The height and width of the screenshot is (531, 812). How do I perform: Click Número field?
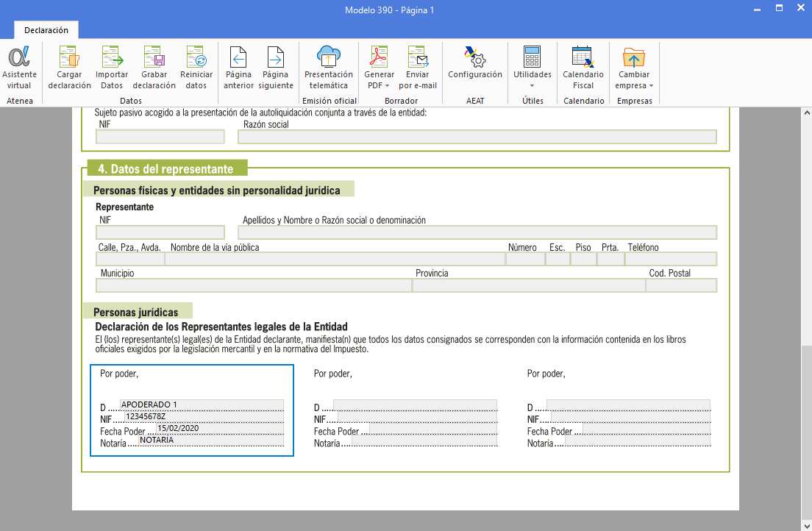point(525,258)
